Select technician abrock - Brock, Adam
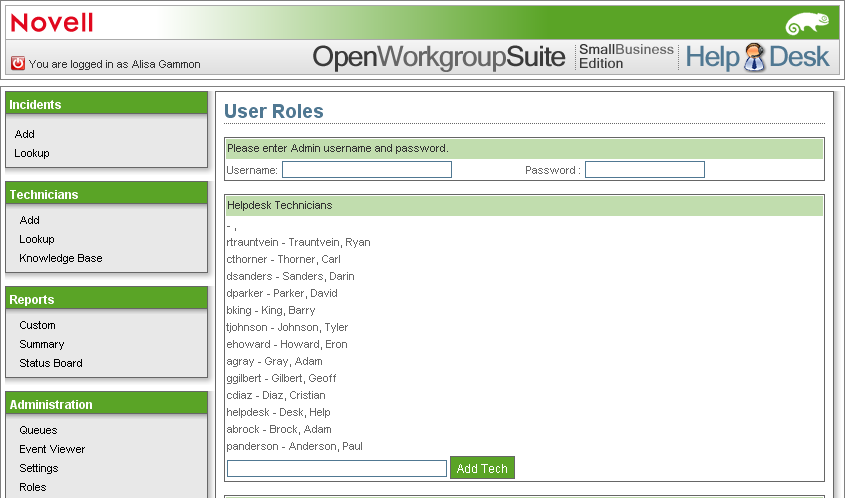 pyautogui.click(x=279, y=429)
